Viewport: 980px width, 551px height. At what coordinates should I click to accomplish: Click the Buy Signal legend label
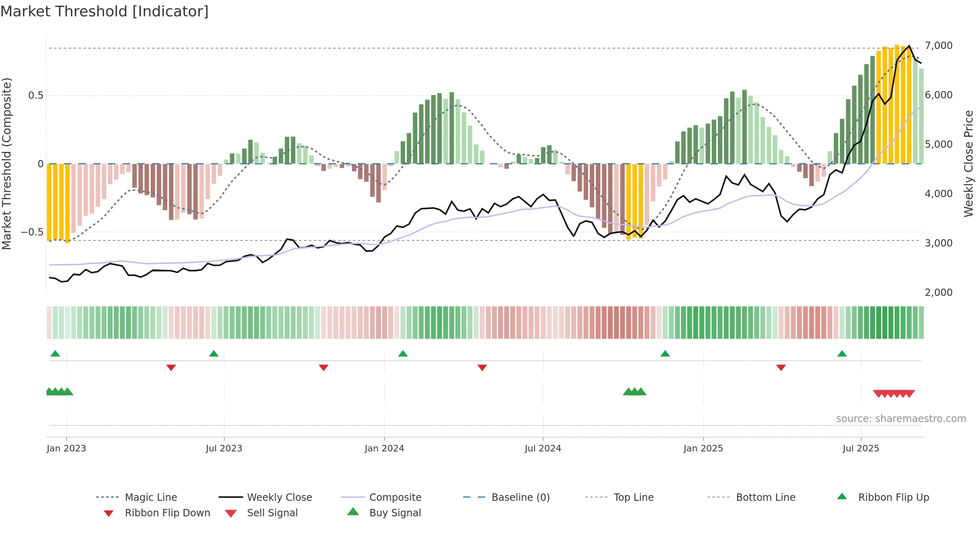coord(395,513)
